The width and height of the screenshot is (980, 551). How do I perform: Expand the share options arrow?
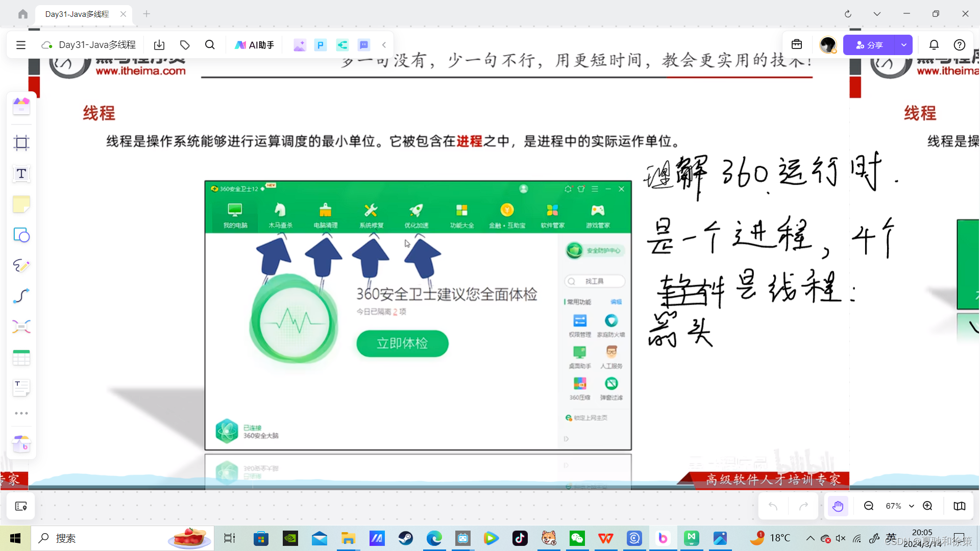pyautogui.click(x=904, y=45)
